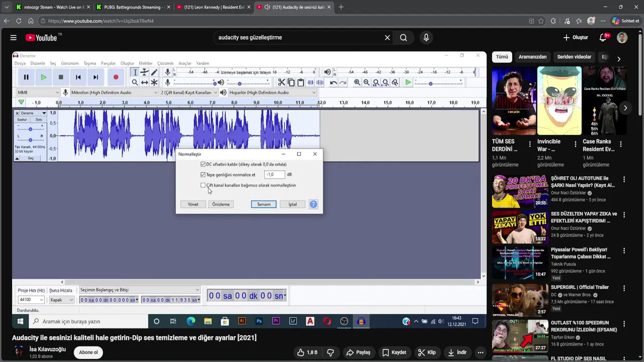Image resolution: width=644 pixels, height=362 pixels.
Task: Toggle 'Tepe genliğini normalize et' checkbox
Action: pyautogui.click(x=203, y=175)
